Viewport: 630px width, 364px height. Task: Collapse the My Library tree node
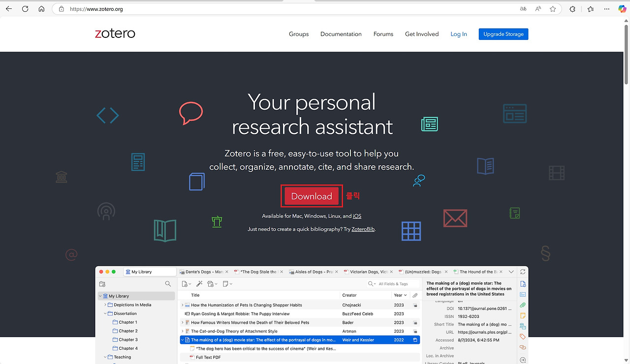tap(100, 296)
